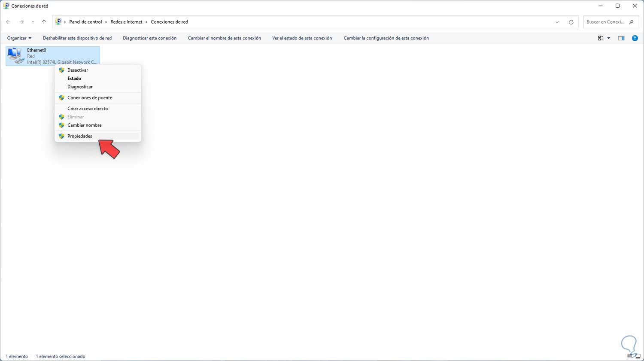The width and height of the screenshot is (644, 361).
Task: Click Cambiar la configuración de esta conexión
Action: coord(386,38)
